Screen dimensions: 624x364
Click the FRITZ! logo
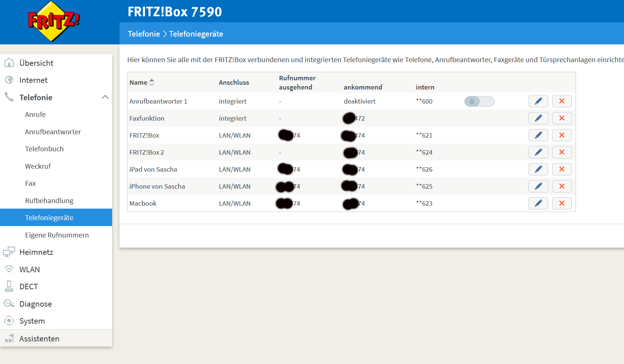click(x=54, y=21)
